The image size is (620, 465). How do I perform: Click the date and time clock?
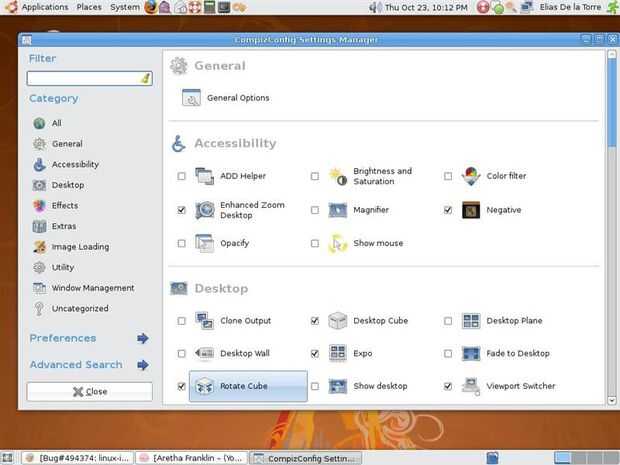[426, 7]
